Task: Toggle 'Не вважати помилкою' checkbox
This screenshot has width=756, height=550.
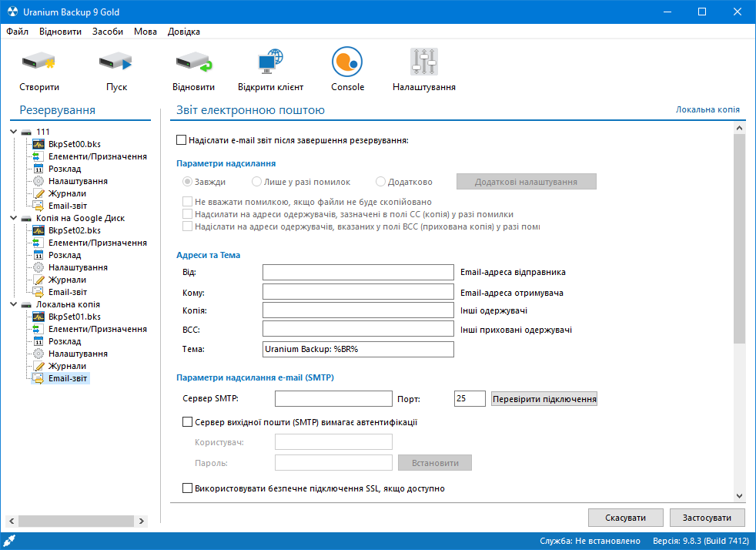Action: pyautogui.click(x=188, y=202)
